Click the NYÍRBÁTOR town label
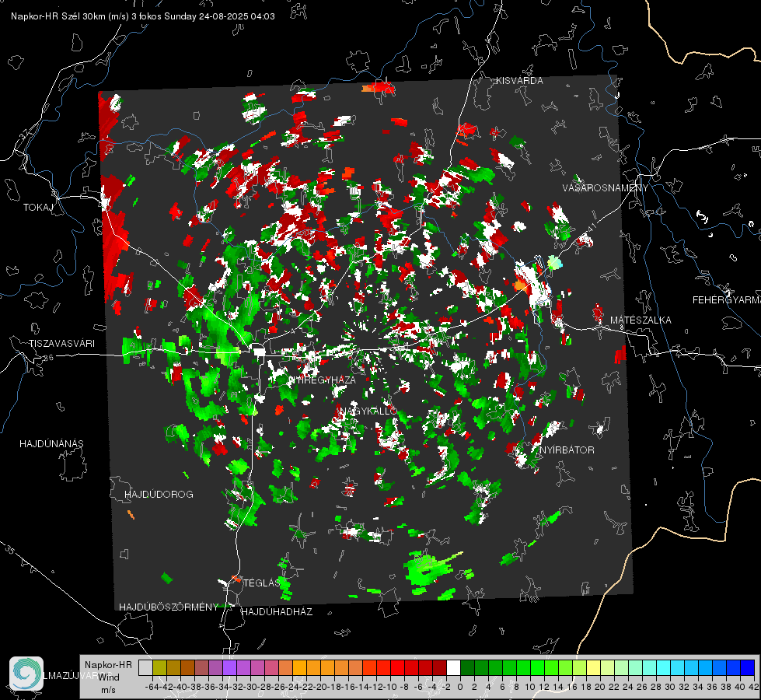Viewport: 761px width, 700px height. tap(567, 450)
